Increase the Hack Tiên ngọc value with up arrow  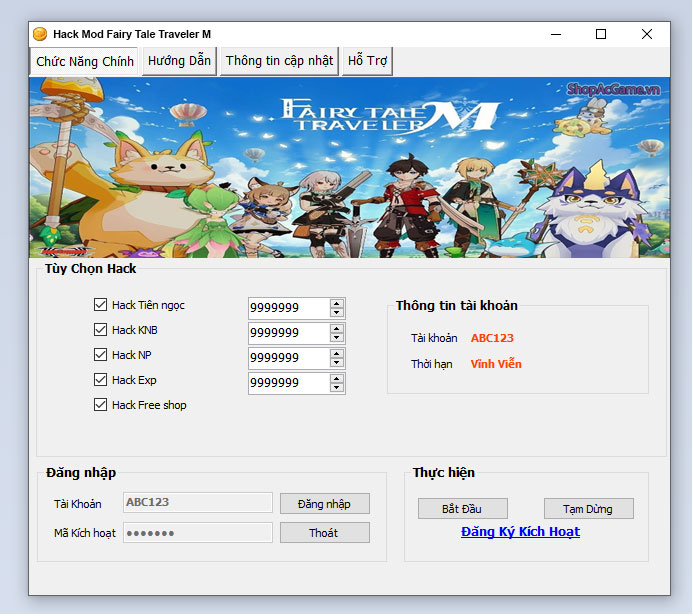point(337,304)
